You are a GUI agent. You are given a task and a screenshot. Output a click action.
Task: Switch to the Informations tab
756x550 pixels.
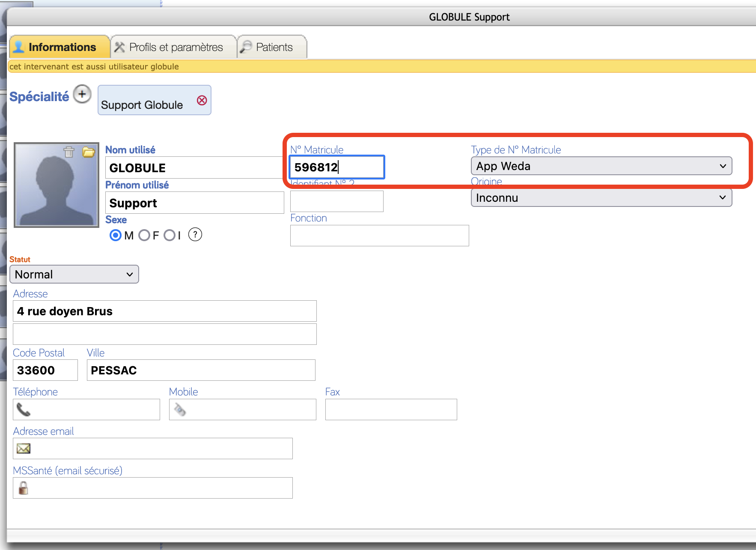[60, 47]
